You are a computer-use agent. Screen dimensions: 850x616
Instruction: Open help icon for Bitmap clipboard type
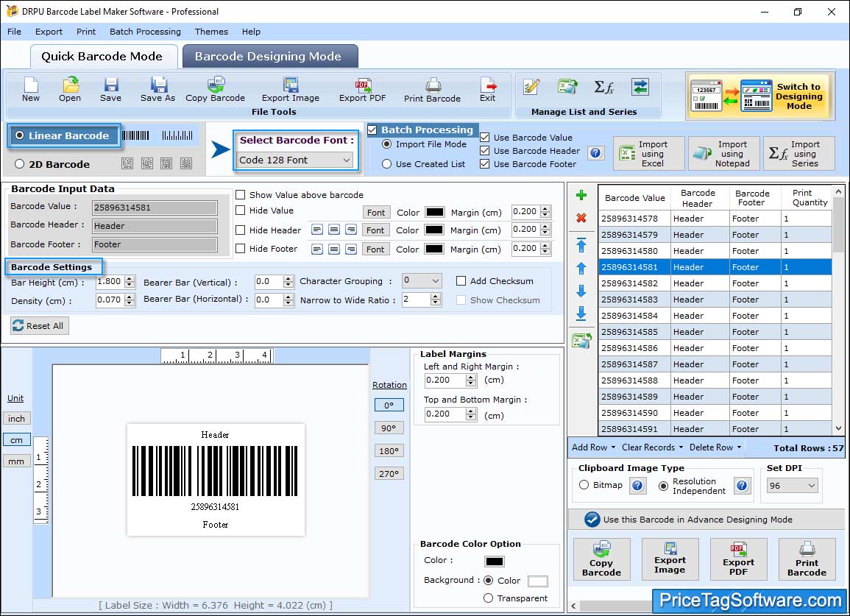(637, 485)
